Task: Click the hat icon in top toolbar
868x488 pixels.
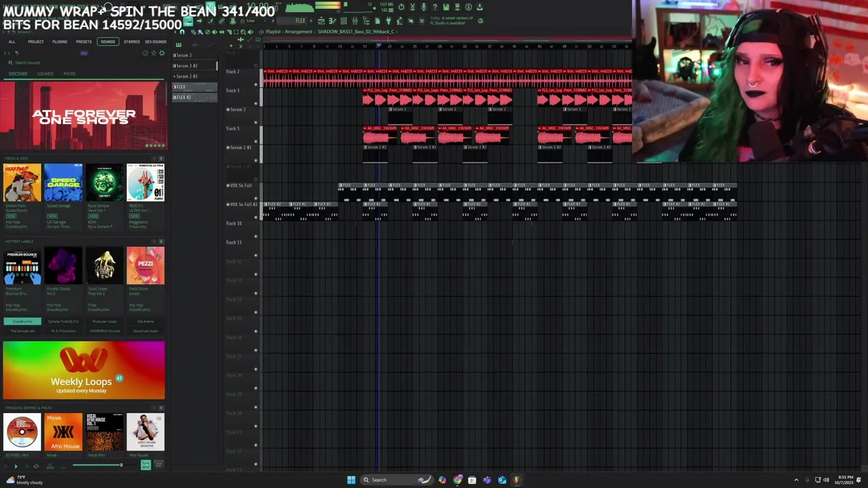Action: [x=233, y=21]
